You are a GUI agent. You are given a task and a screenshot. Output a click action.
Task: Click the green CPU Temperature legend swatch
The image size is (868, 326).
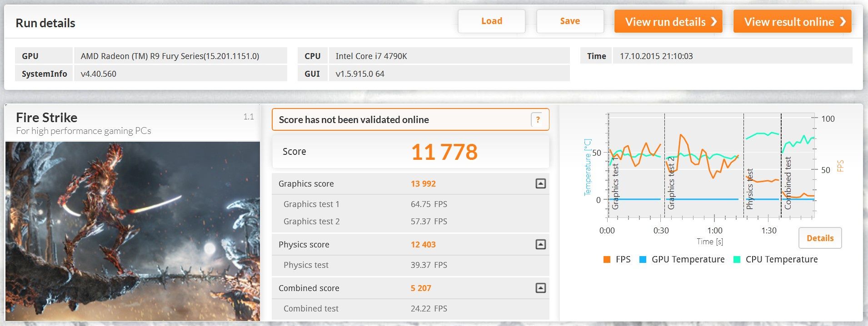point(737,260)
